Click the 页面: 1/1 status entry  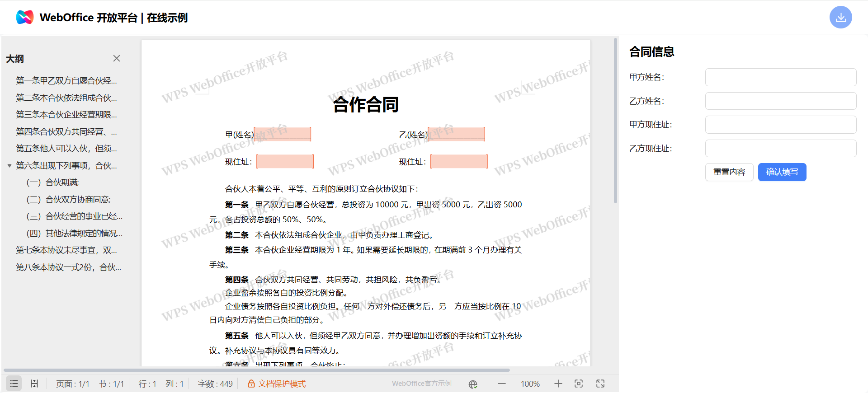pyautogui.click(x=72, y=384)
